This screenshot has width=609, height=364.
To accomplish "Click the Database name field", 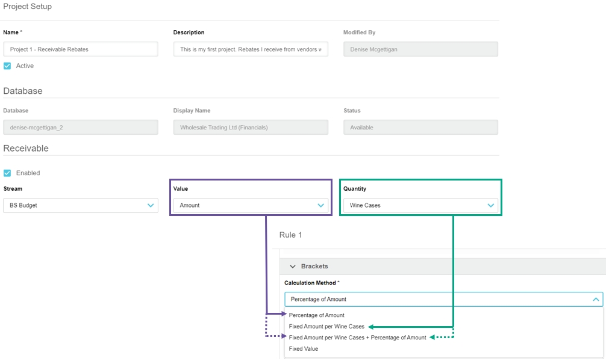I will tap(81, 128).
